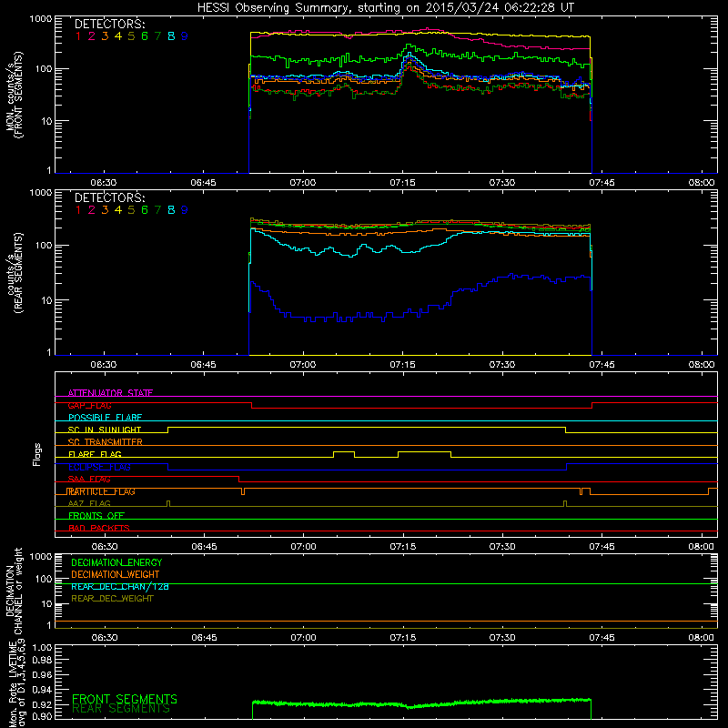Pick detector 8 in rear segments legend
728x728 pixels.
tap(171, 210)
